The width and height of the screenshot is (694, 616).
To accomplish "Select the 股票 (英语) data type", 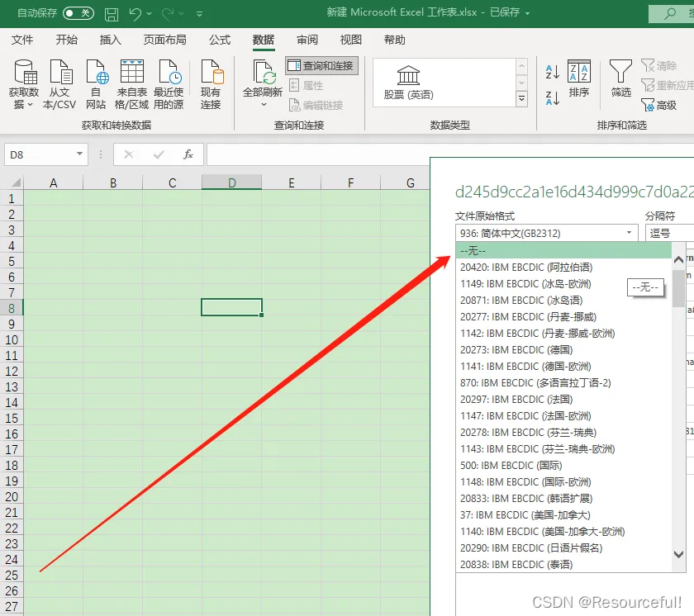I will pos(408,83).
